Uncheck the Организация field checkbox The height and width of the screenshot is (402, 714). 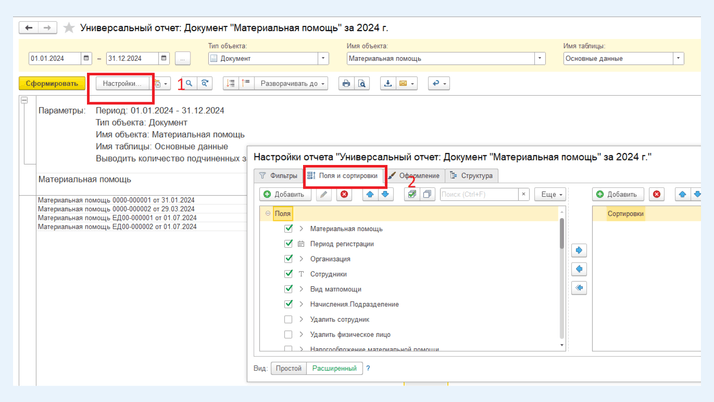pyautogui.click(x=288, y=259)
